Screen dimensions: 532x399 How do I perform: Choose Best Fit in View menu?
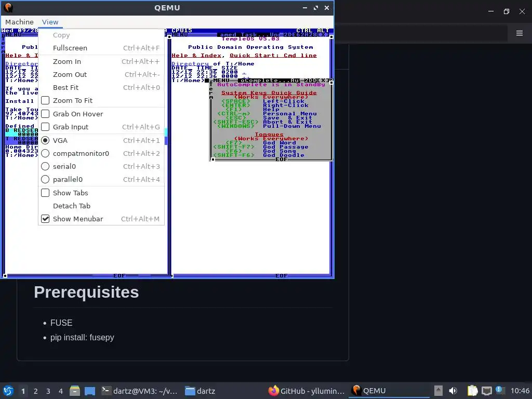click(101, 87)
